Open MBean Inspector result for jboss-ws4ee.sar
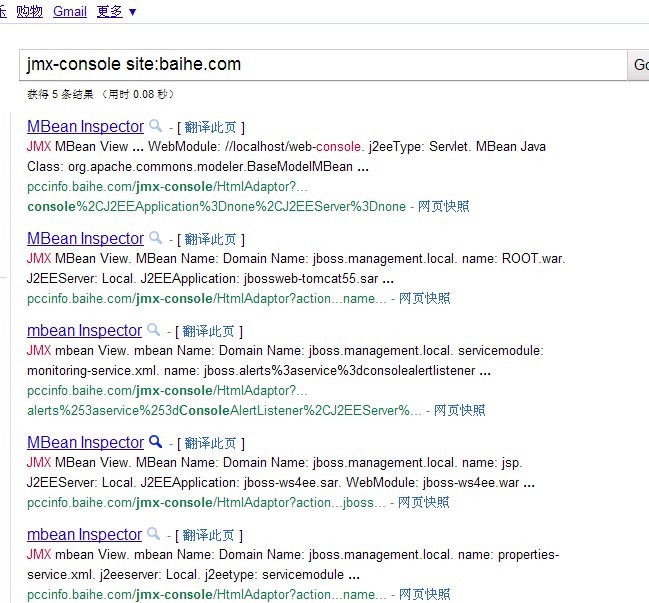 tap(85, 443)
